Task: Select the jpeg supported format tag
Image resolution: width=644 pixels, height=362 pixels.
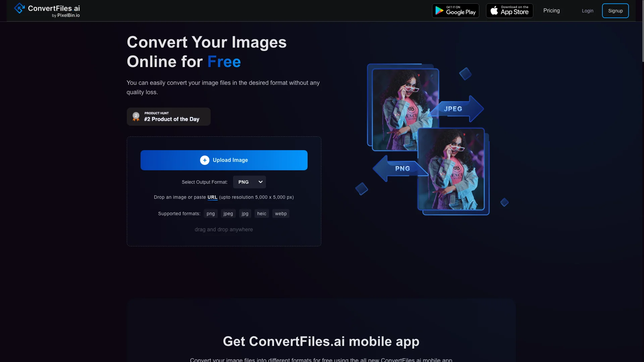Action: pos(228,214)
